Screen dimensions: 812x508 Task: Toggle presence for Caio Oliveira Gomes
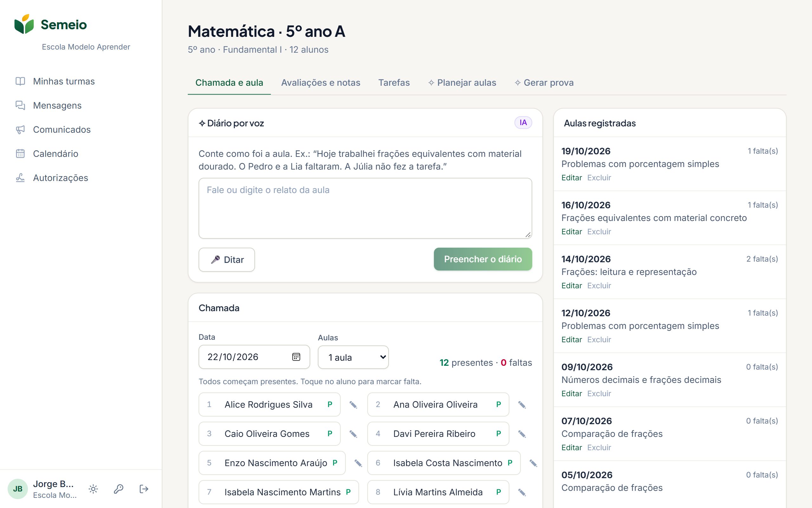coord(269,434)
